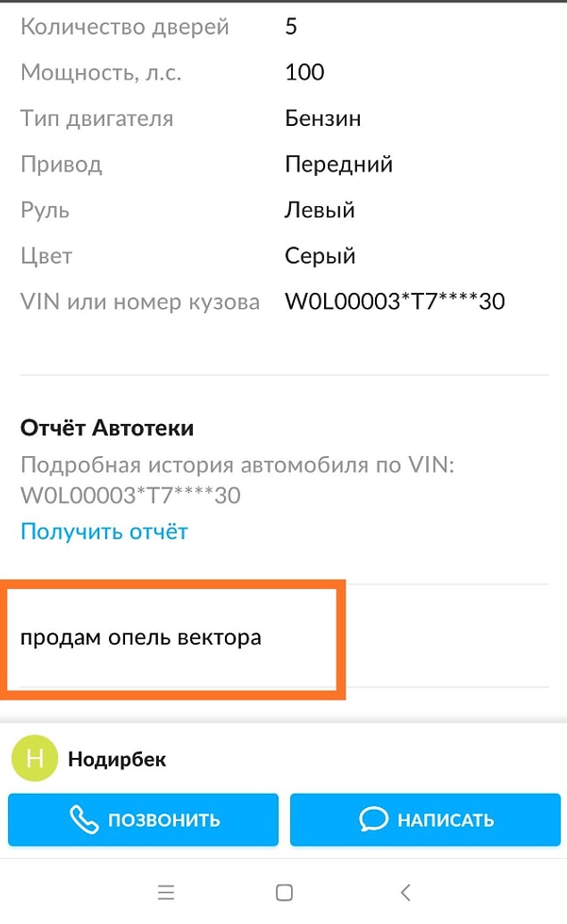Select VIN value in the specifications list

pos(395,302)
